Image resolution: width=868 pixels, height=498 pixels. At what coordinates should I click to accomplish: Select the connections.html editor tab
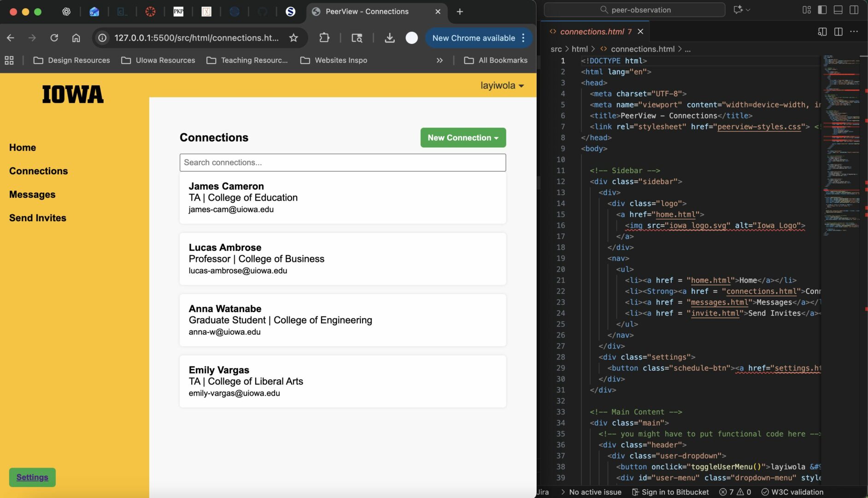pyautogui.click(x=592, y=31)
